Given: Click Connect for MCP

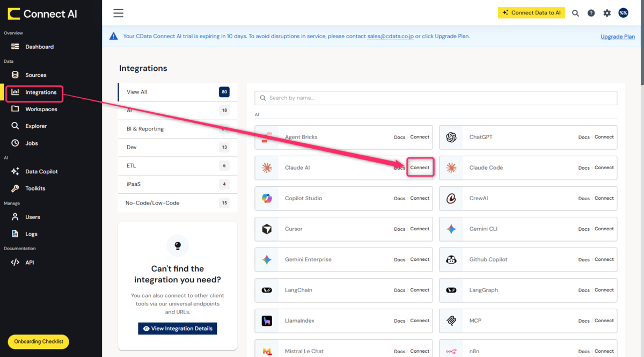Looking at the screenshot, I should 604,320.
